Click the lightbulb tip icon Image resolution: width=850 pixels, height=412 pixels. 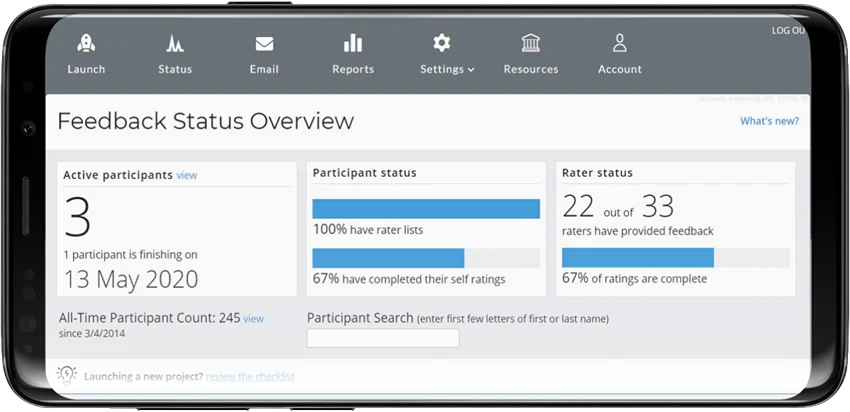point(67,375)
